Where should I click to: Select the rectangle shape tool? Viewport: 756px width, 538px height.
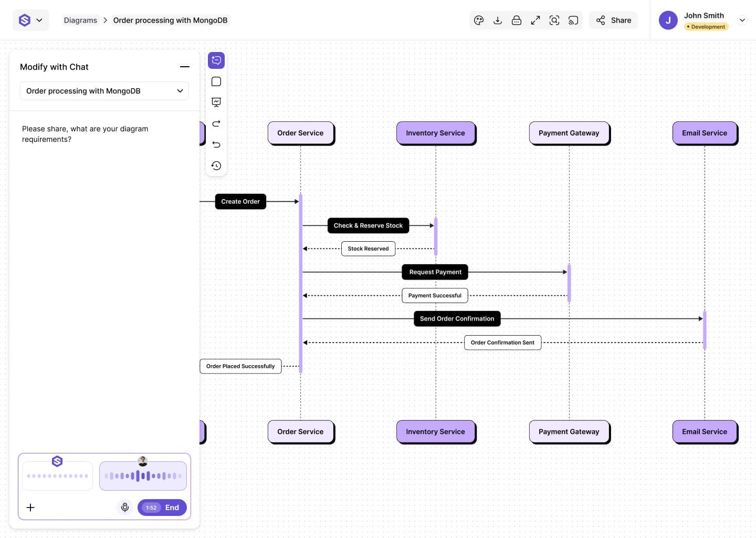click(216, 81)
